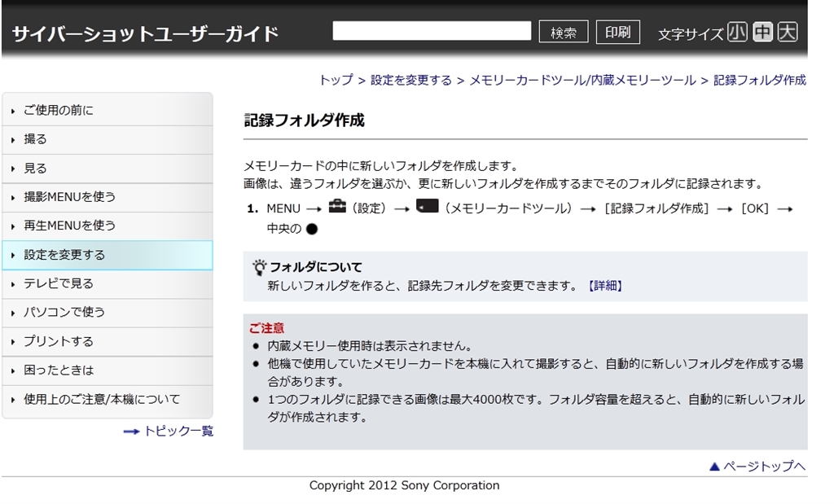The width and height of the screenshot is (834, 504).
Task: Click inside the search text field
Action: pos(432,31)
